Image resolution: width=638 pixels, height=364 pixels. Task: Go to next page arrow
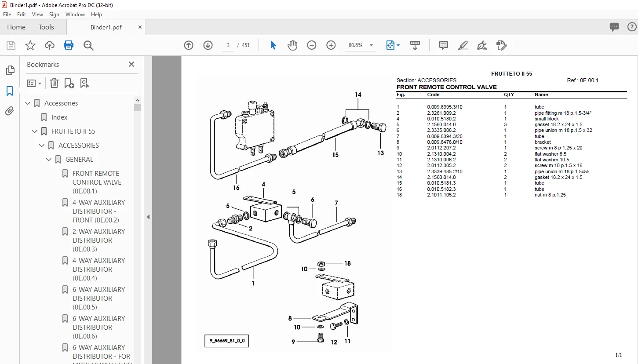tap(208, 45)
